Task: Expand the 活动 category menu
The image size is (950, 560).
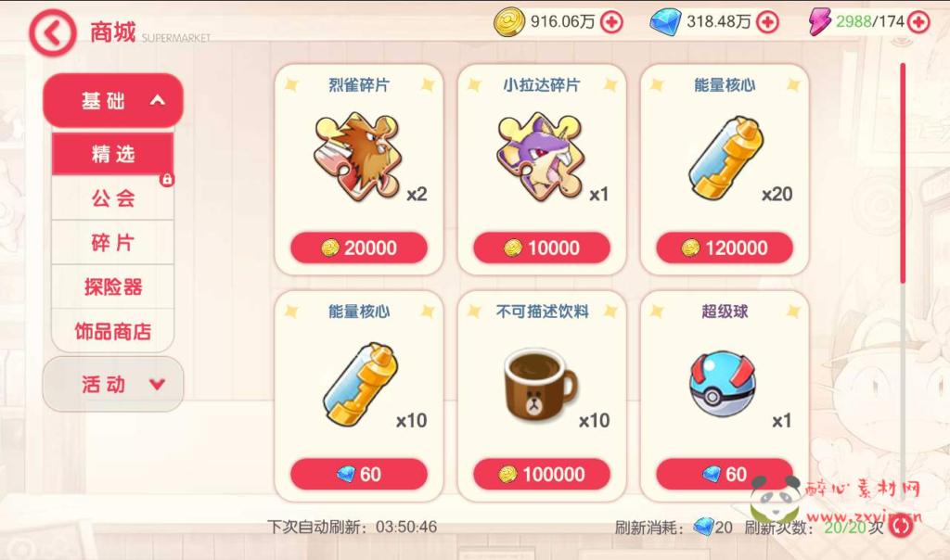Action: 112,384
